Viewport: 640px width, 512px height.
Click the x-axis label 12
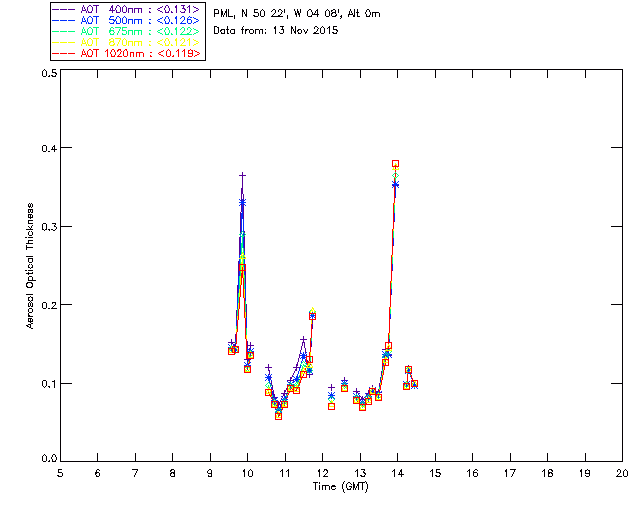tap(322, 473)
